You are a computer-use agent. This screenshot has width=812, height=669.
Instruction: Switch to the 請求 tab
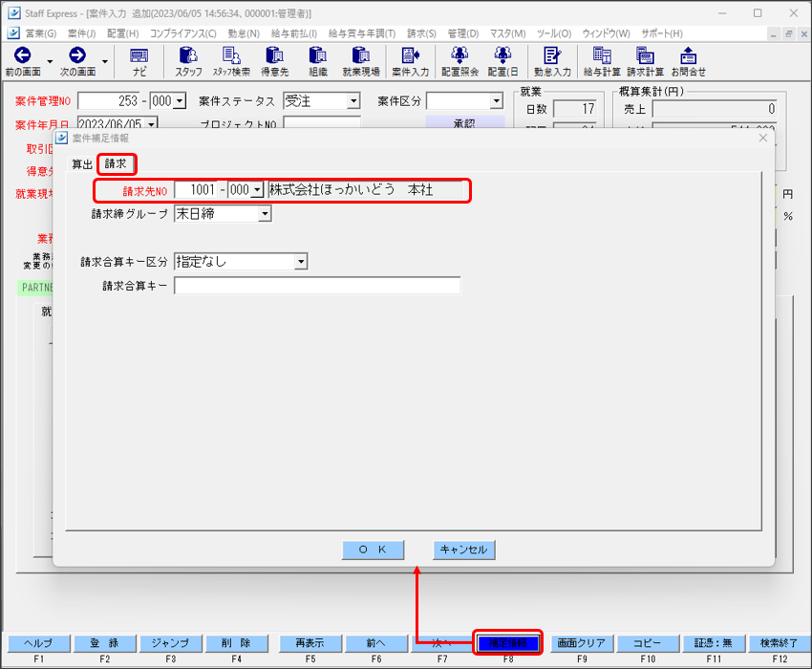click(x=116, y=164)
